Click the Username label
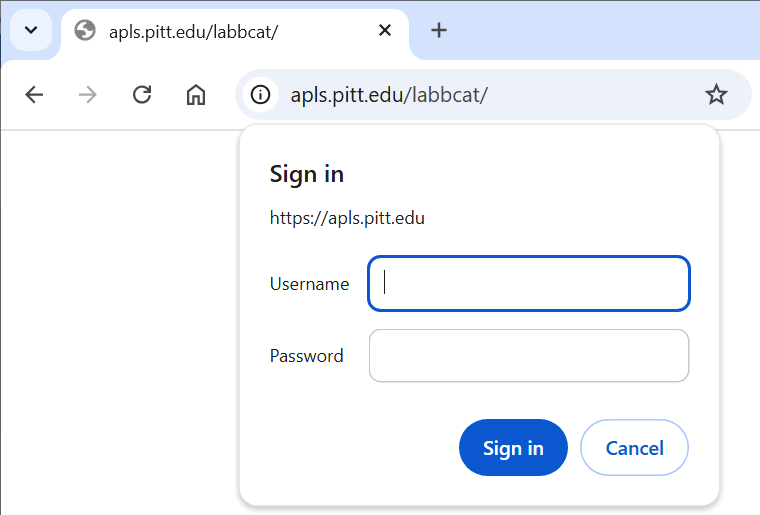The width and height of the screenshot is (760, 515). click(x=309, y=284)
